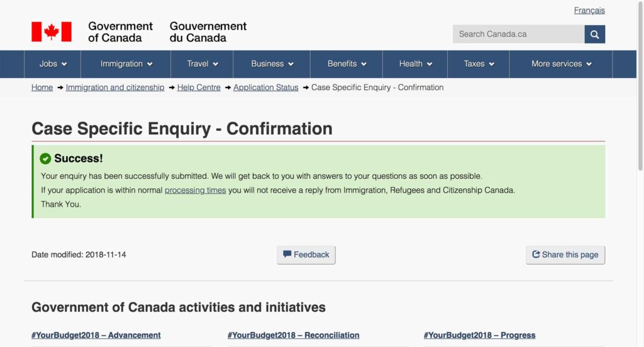Open #YourBudget2018 – Reconciliation link
The image size is (644, 347).
(293, 335)
